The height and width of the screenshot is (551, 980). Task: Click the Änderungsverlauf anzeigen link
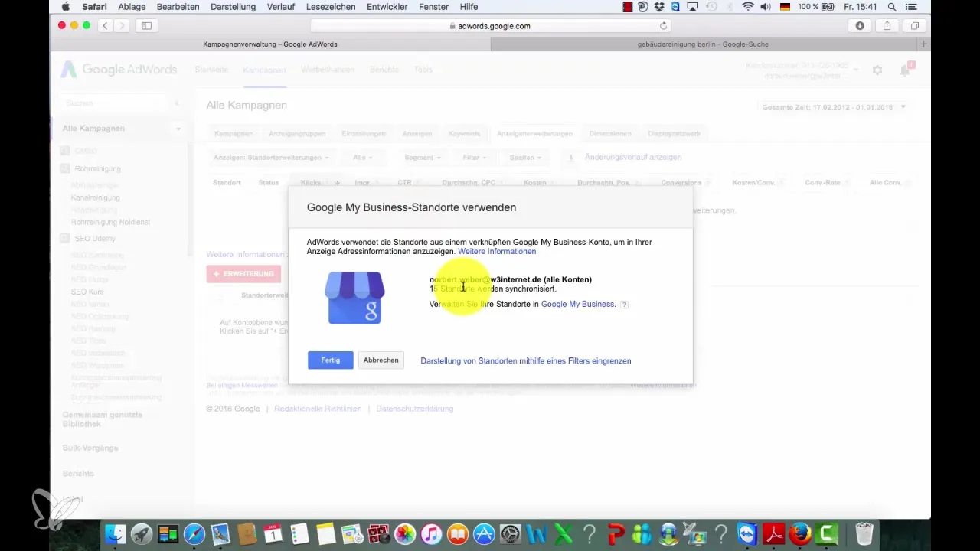tap(633, 157)
